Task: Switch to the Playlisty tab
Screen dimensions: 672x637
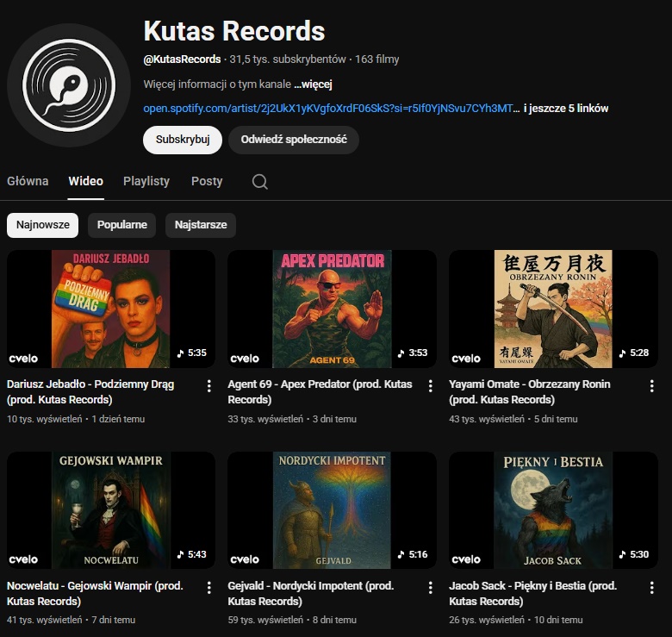Action: pos(146,181)
